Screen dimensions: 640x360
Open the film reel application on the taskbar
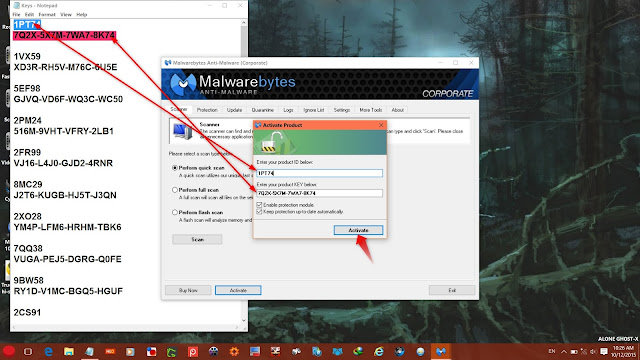[213, 351]
